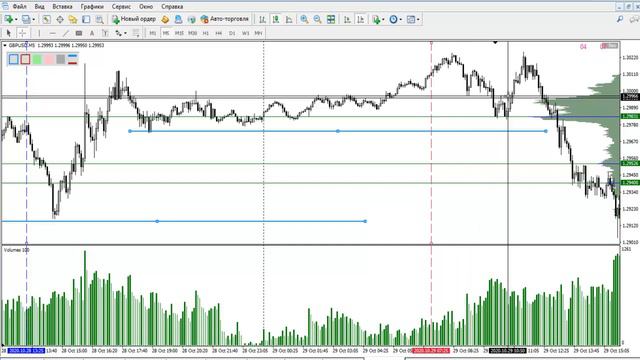Viewport: 640px width, 360px height.
Task: Open the Terminal panel icon
Action: pyautogui.click(x=86, y=19)
